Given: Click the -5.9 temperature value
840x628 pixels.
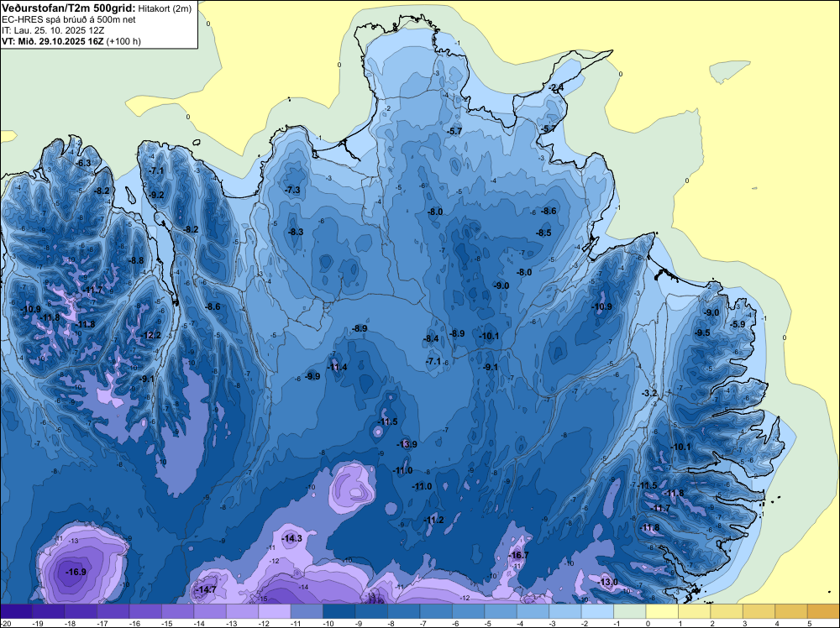Looking at the screenshot, I should (738, 324).
